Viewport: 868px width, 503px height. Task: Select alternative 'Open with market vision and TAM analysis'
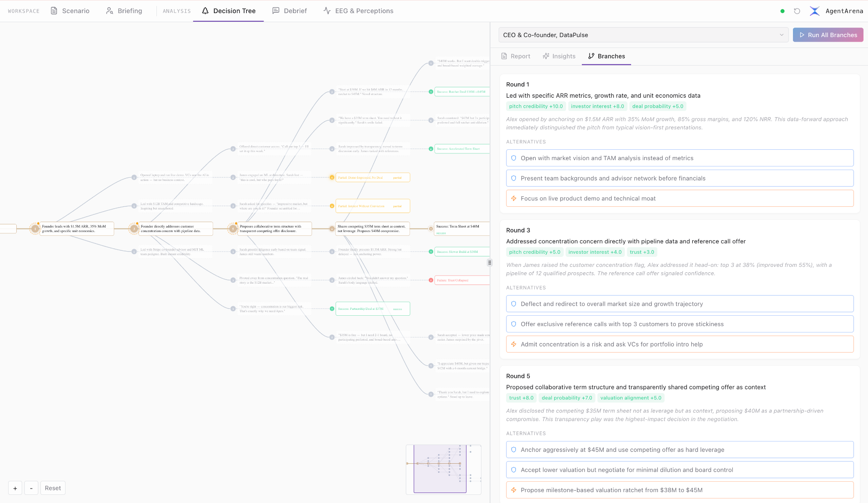(679, 158)
